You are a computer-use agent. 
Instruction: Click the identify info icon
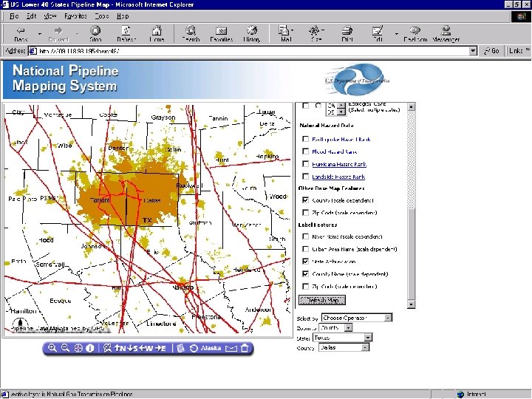click(89, 348)
